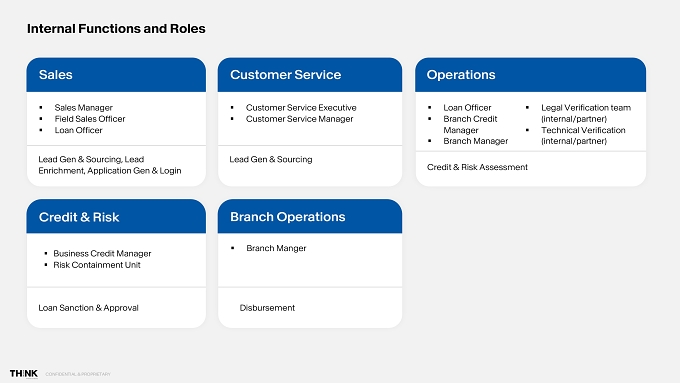Click the 'Confidential & Proprietary' footer text
Viewport: 680px width, 383px height.
pyautogui.click(x=78, y=374)
